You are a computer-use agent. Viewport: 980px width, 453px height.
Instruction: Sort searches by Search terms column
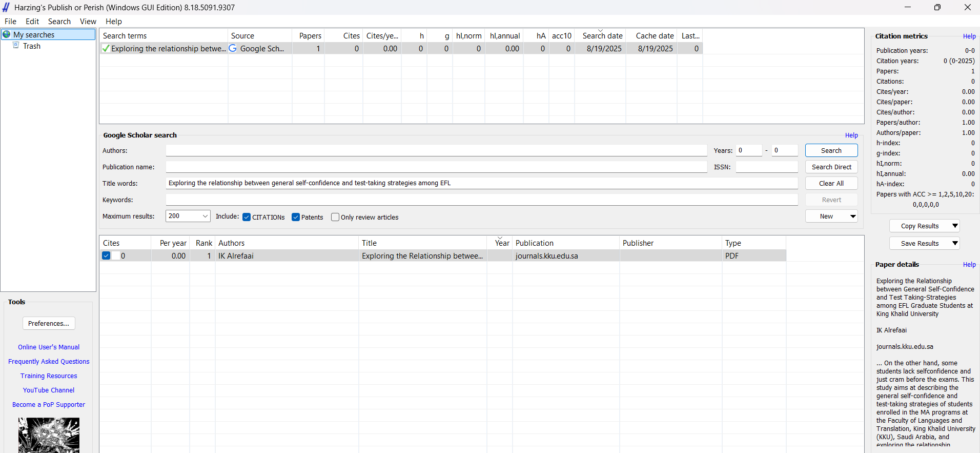[164, 36]
